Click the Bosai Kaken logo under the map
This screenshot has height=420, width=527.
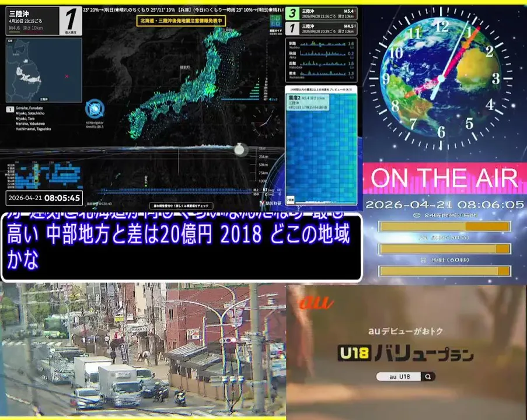pos(271,203)
